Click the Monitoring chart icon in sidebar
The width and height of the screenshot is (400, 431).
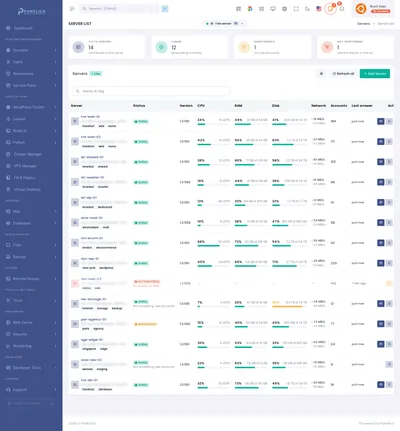(x=8, y=346)
